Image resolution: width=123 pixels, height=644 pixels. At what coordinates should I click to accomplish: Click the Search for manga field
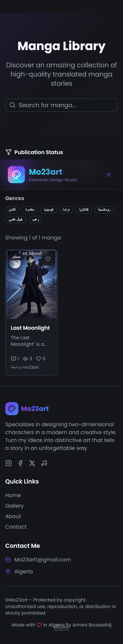point(61,105)
